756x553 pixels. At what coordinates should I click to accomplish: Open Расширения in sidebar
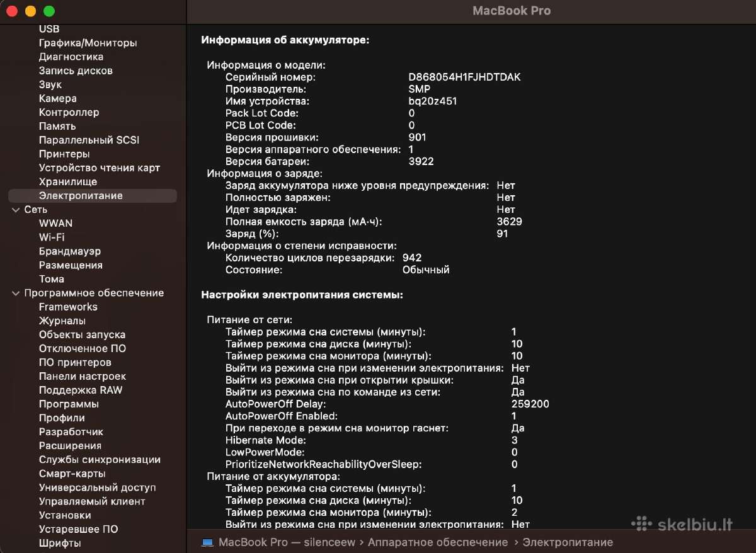point(70,445)
